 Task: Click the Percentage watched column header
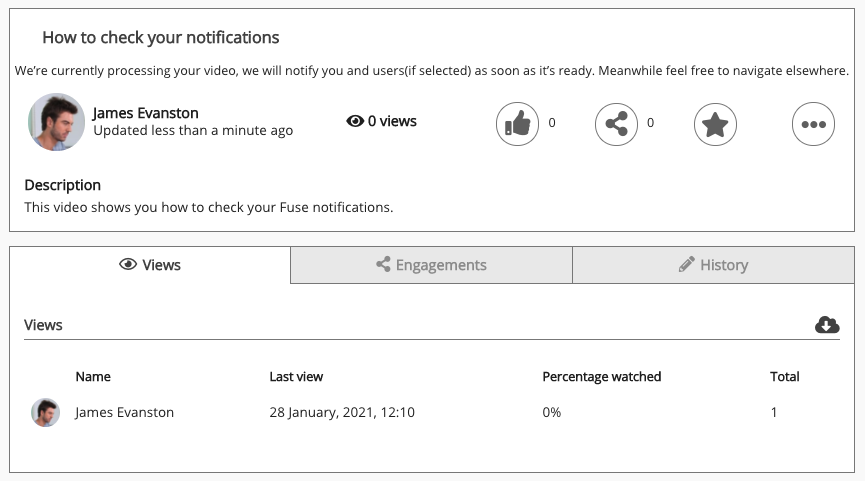(601, 377)
